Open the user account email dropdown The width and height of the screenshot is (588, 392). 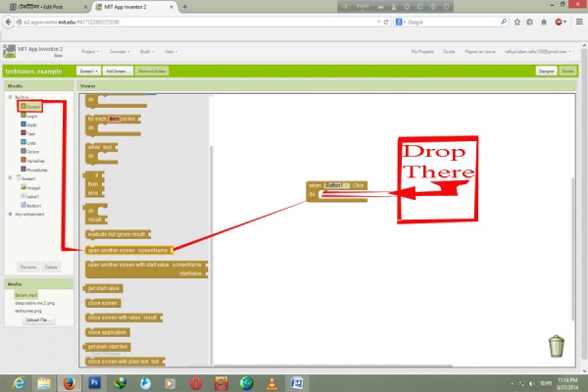(x=538, y=51)
